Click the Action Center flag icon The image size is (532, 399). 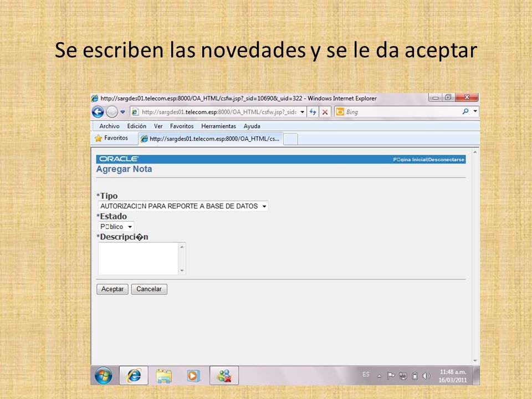[x=391, y=376]
